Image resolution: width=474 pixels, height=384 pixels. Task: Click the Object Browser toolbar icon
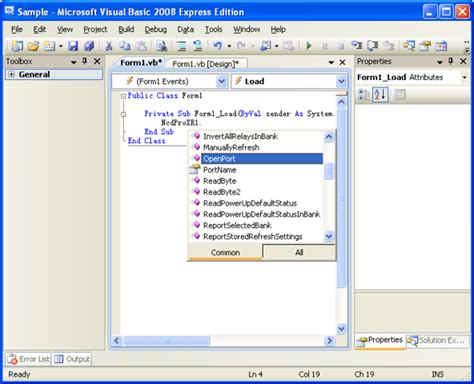point(441,46)
